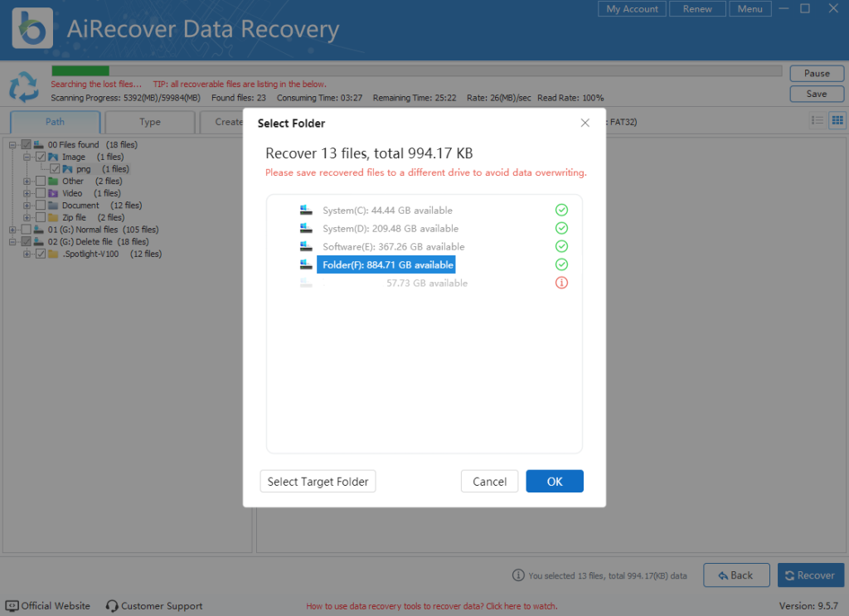This screenshot has height=616, width=849.
Task: Click the Customer Support headset icon
Action: pyautogui.click(x=111, y=606)
